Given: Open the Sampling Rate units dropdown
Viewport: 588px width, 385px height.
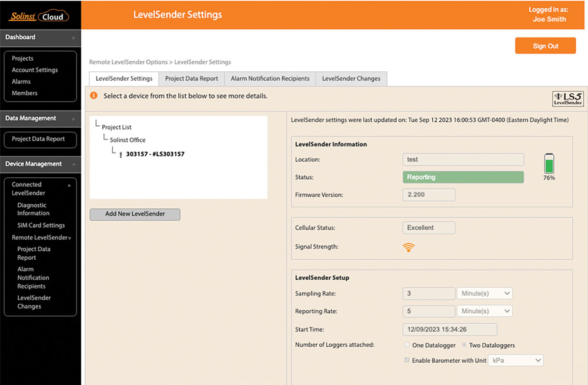Looking at the screenshot, I should (484, 293).
